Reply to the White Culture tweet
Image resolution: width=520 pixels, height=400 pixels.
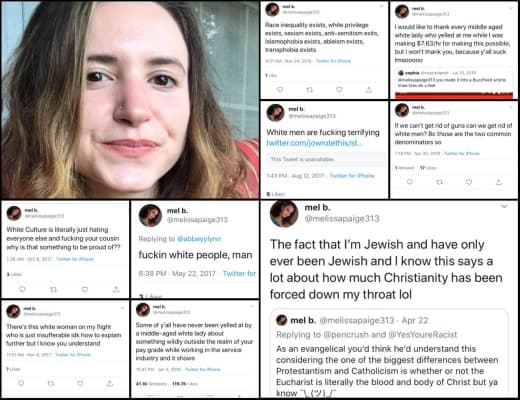22,289
